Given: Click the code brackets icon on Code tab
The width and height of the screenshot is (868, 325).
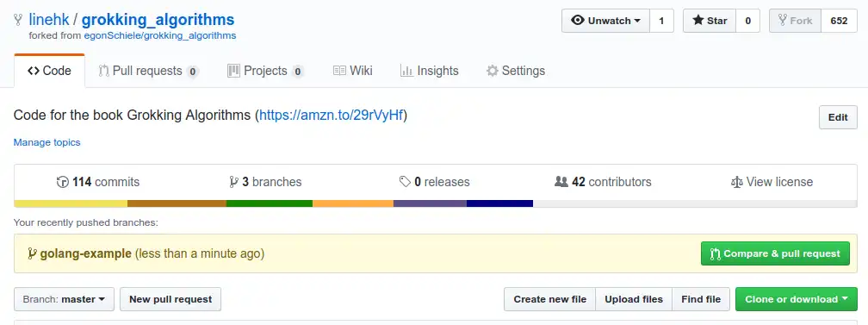Looking at the screenshot, I should point(34,71).
